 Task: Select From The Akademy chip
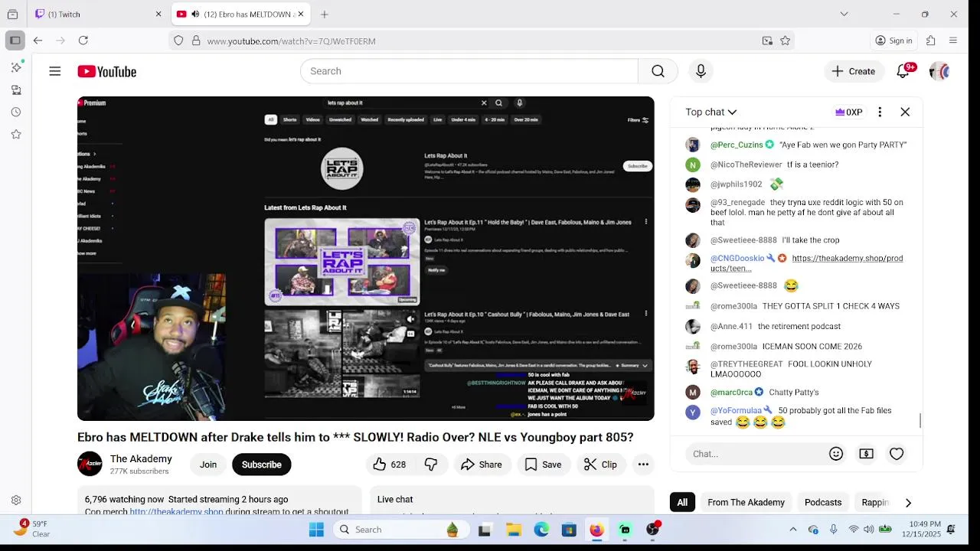746,503
